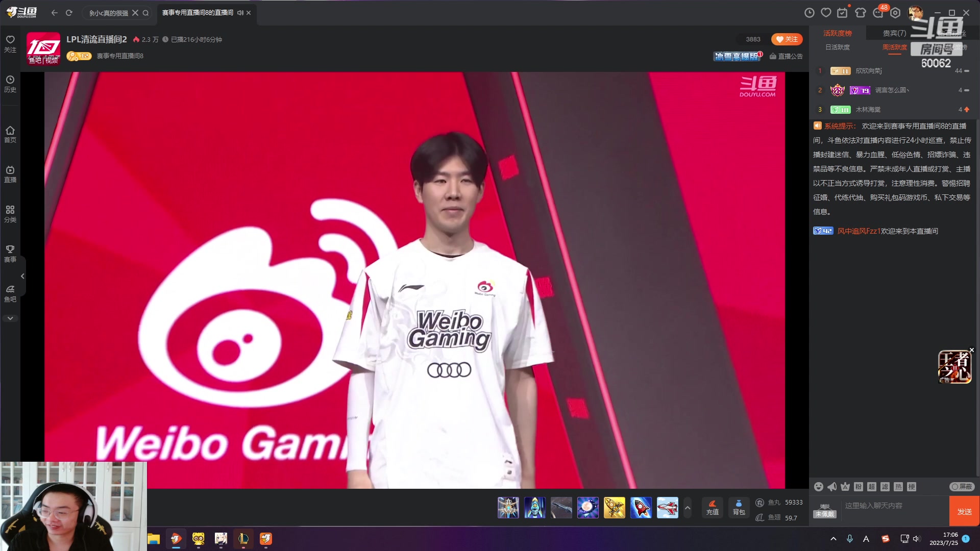Open watch history clock icon in title bar
This screenshot has width=980, height=551.
coord(810,13)
